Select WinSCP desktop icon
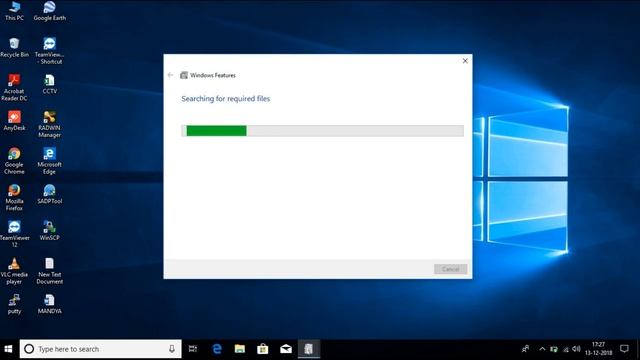The height and width of the screenshot is (360, 640). point(49,231)
